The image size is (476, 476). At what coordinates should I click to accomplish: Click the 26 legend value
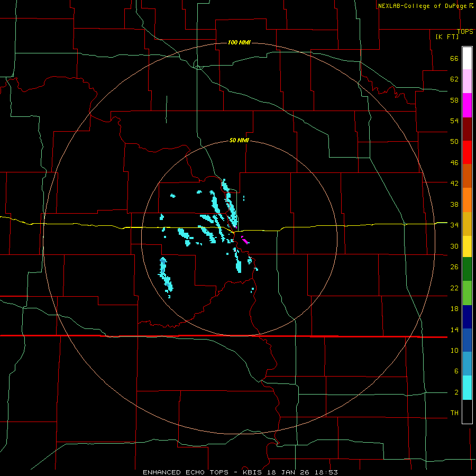(x=454, y=267)
